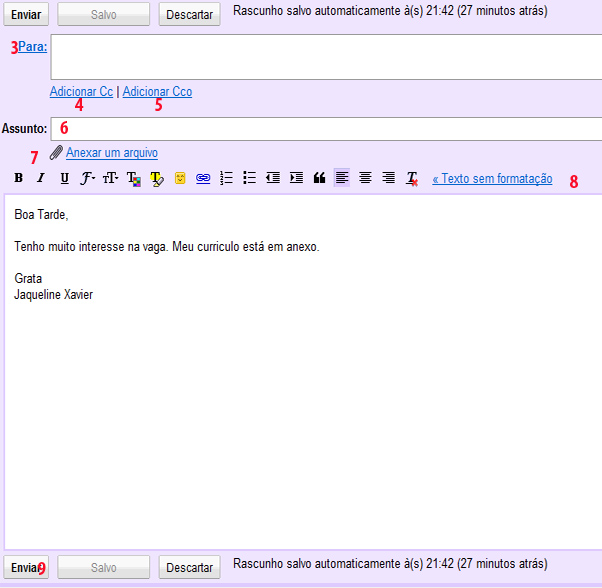The height and width of the screenshot is (588, 602).
Task: Click Anexar um arquivo link
Action: tap(112, 153)
